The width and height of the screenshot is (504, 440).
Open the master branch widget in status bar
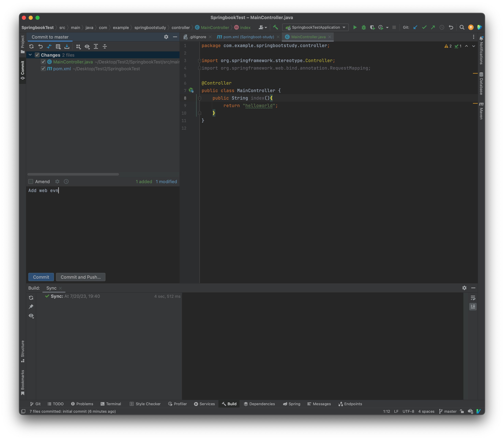pos(448,411)
